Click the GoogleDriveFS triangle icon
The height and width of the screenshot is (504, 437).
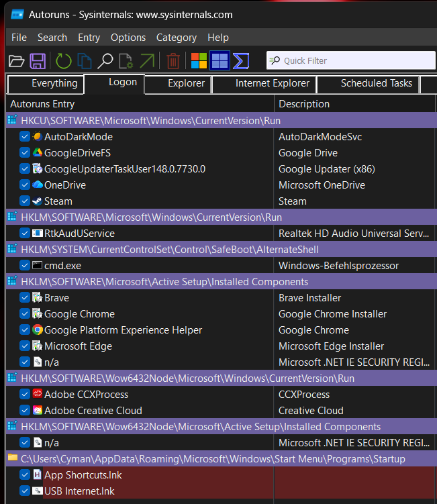[x=38, y=153]
